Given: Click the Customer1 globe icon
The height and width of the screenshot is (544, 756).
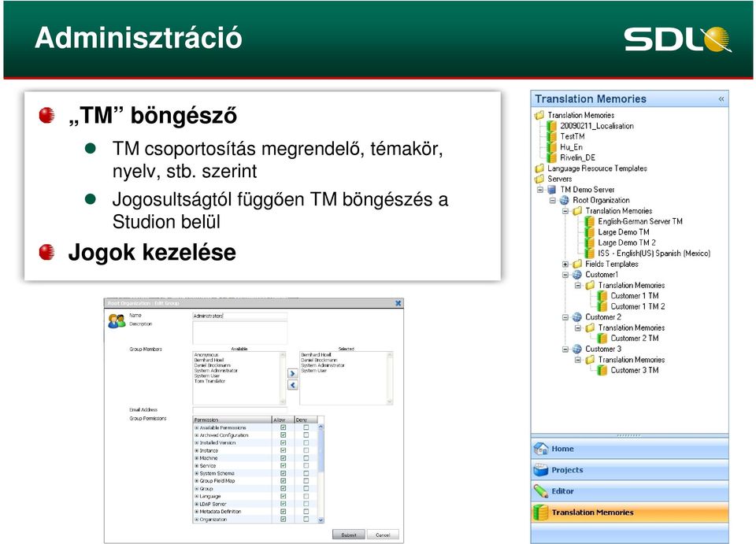Looking at the screenshot, I should click(577, 275).
